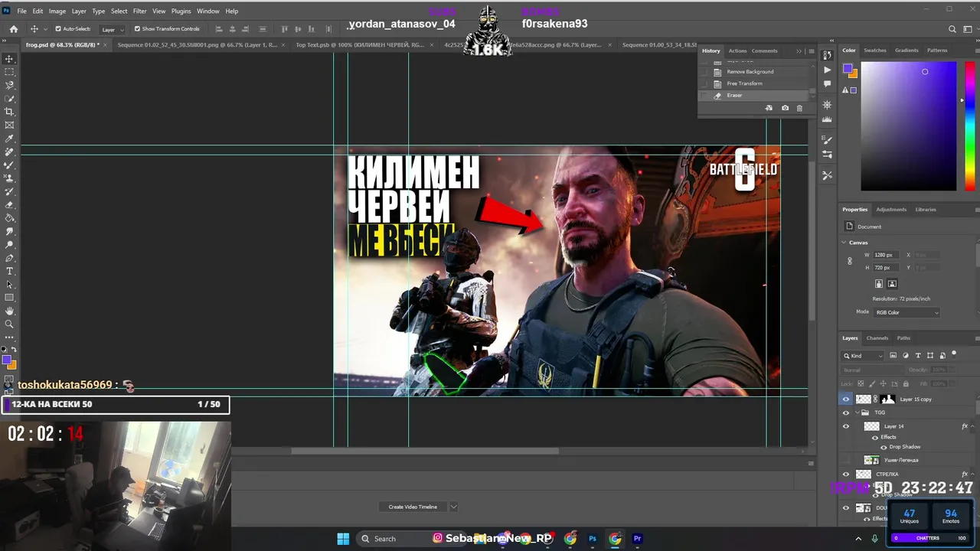Select the Move tool
The image size is (980, 551).
[9, 59]
